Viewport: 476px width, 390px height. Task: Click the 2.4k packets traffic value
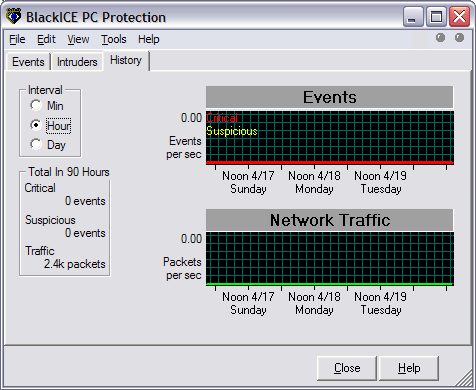click(75, 264)
